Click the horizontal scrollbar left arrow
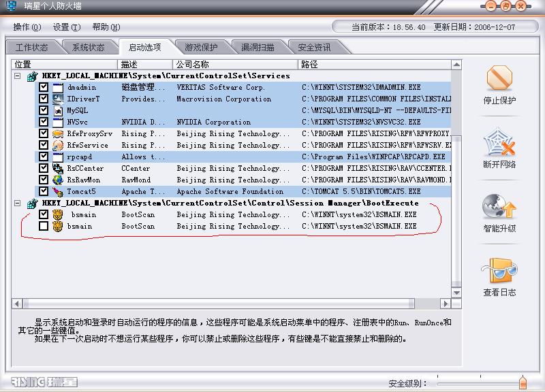 16,304
